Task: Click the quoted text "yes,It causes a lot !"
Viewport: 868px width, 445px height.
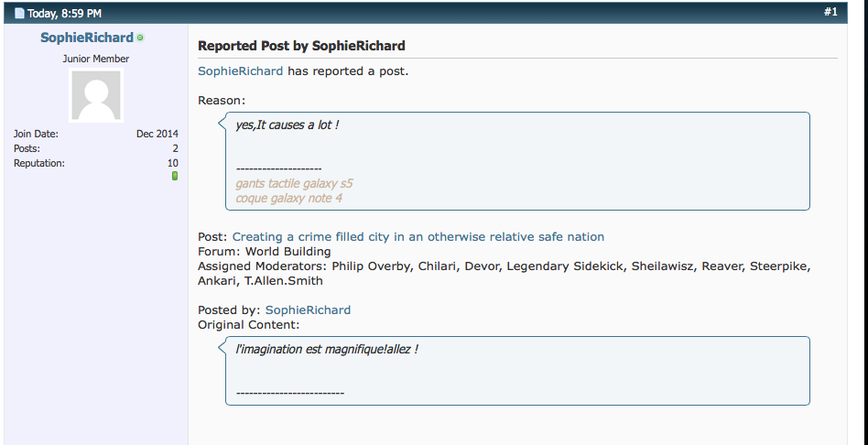Action: pos(288,125)
